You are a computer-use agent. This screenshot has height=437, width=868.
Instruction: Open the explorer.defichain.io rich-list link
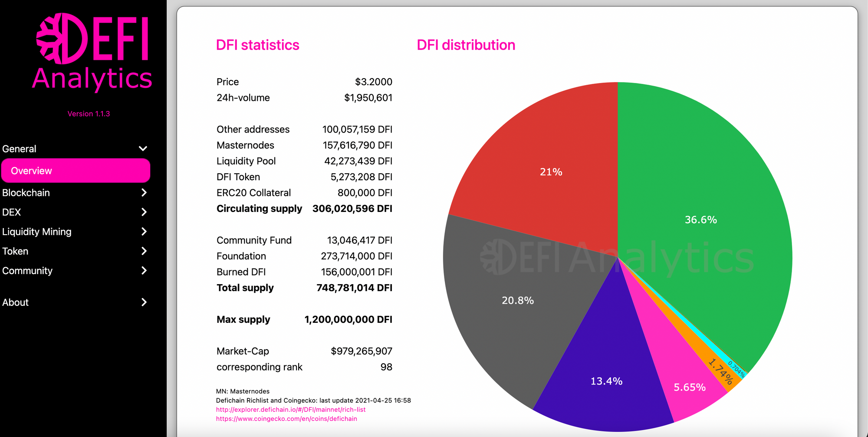[x=291, y=410]
